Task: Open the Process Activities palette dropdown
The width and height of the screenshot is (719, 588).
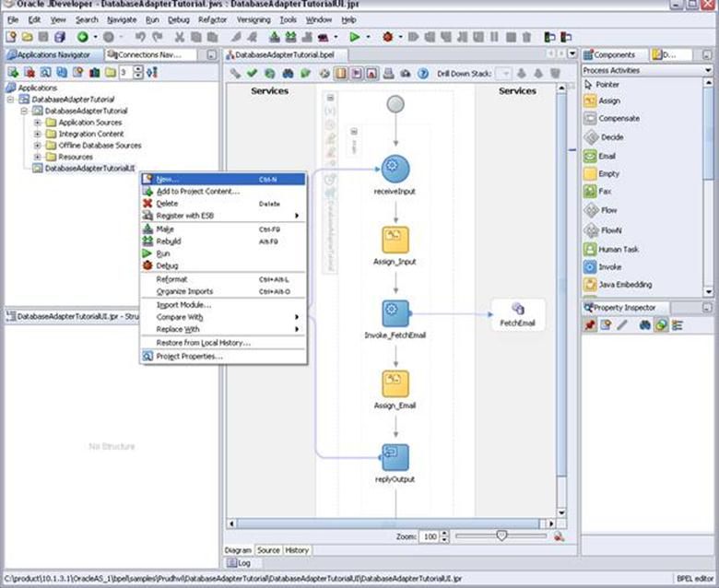Action: coord(708,70)
